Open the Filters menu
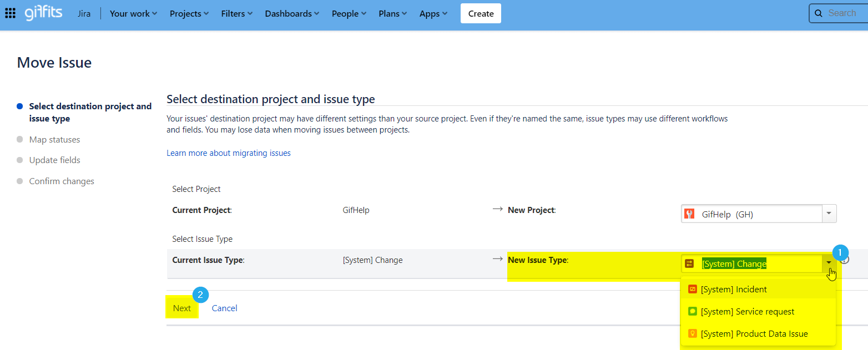Screen dimensions: 868x350 (237, 14)
